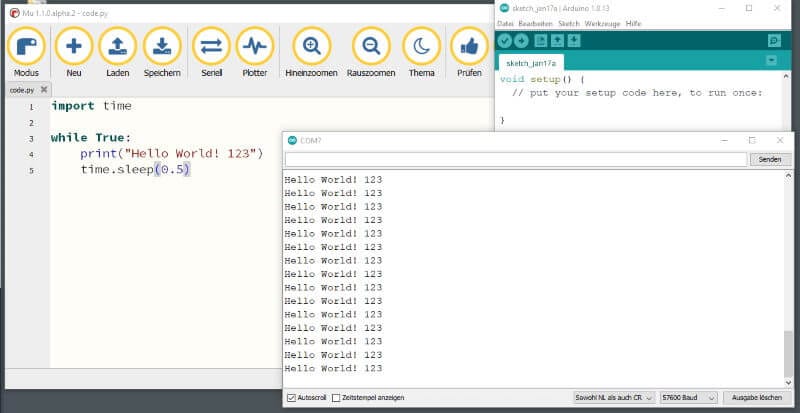
Task: Open the line ending dropdown
Action: (x=615, y=397)
